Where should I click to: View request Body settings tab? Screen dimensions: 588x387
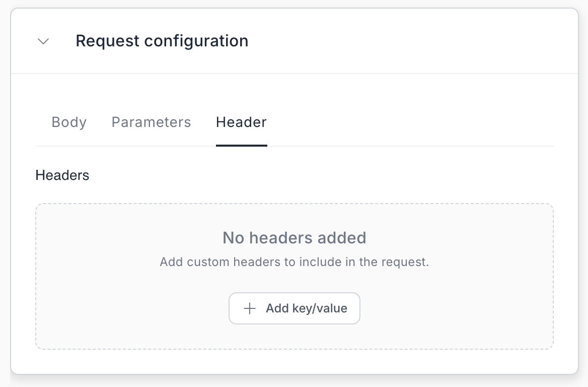point(69,122)
